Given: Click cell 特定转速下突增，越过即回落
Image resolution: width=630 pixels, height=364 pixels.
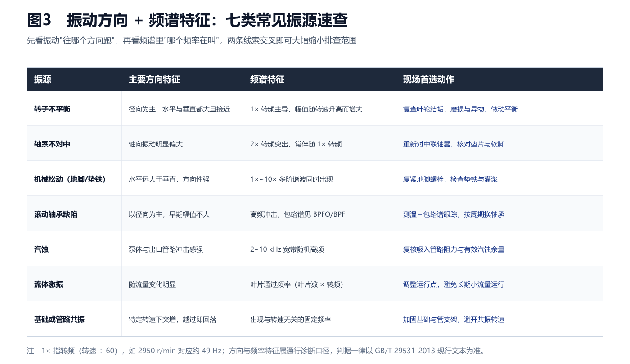Looking at the screenshot, I should (x=172, y=320).
